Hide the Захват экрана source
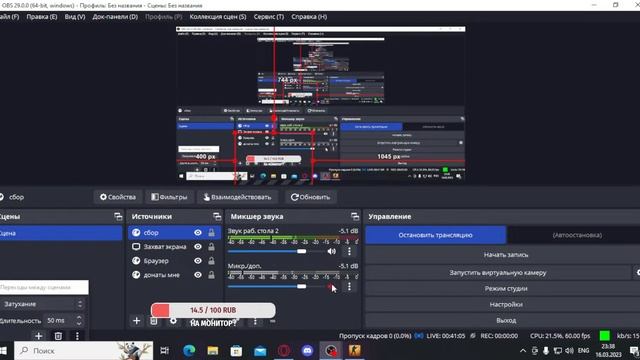The height and width of the screenshot is (360, 640). point(198,247)
